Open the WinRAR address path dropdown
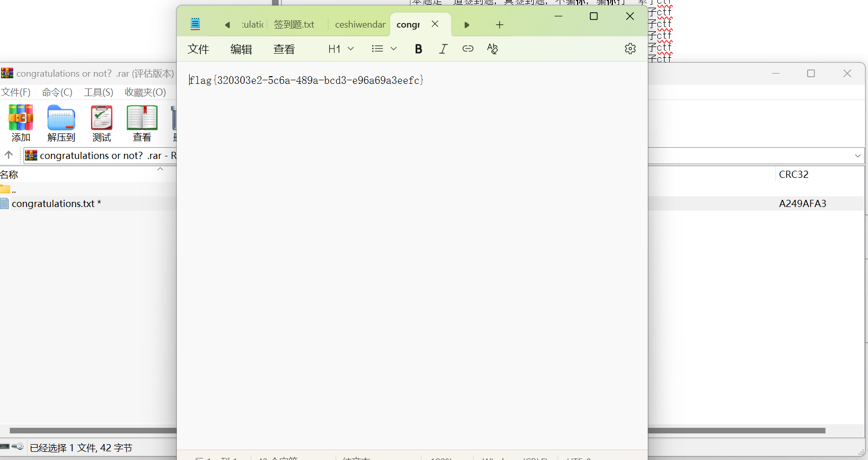The height and width of the screenshot is (460, 868). pos(857,156)
